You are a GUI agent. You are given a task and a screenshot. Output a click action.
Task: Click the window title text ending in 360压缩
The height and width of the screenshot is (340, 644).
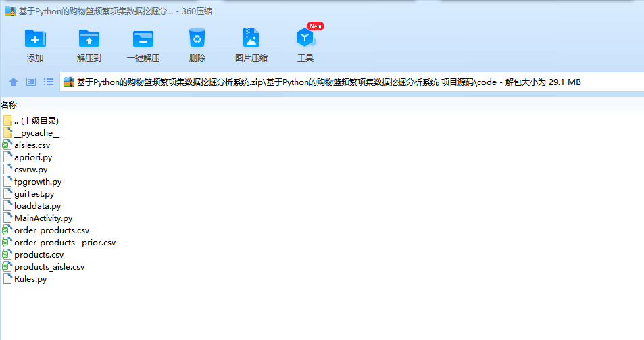pos(116,11)
